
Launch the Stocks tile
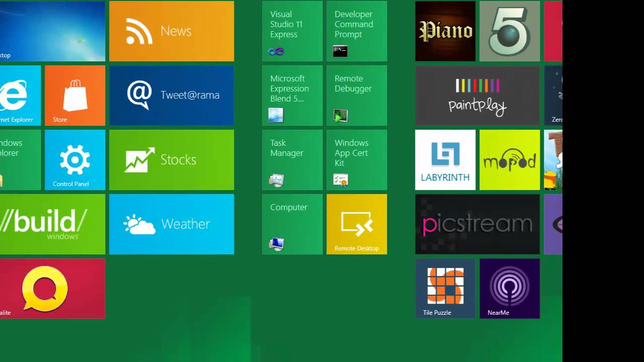coord(172,160)
